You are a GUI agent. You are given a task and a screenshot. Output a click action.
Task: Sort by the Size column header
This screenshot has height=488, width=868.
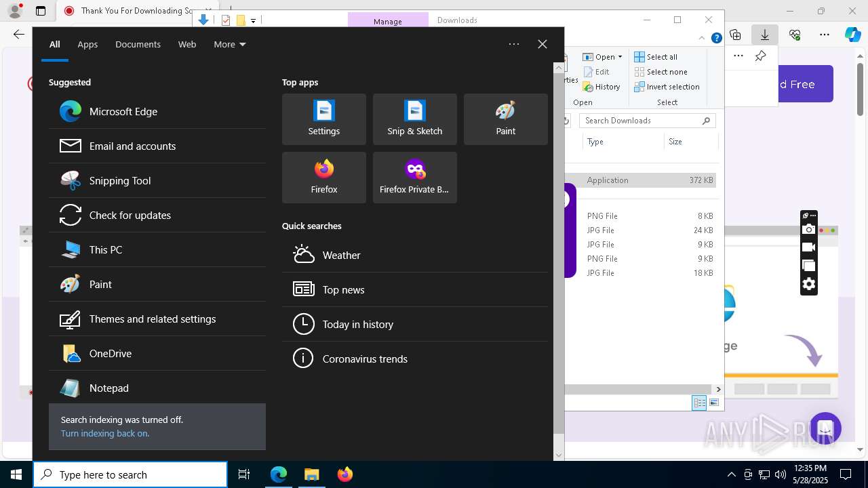690,142
